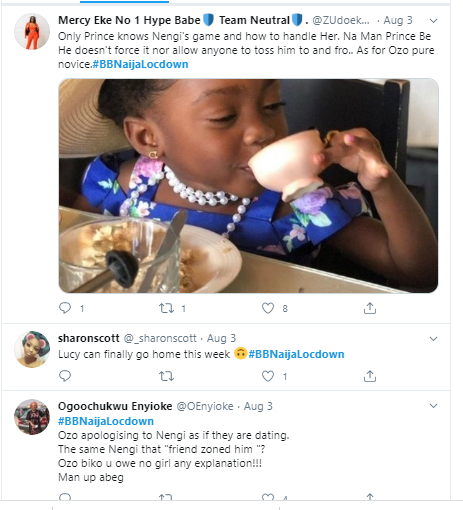Expand the sharonscott tweet more-options arrow
The image size is (463, 510).
[433, 339]
